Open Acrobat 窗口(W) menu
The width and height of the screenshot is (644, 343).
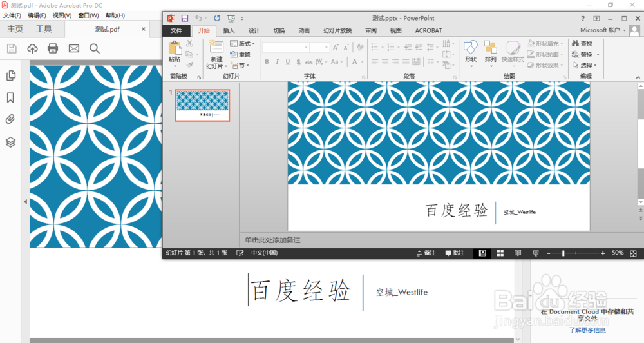click(88, 15)
